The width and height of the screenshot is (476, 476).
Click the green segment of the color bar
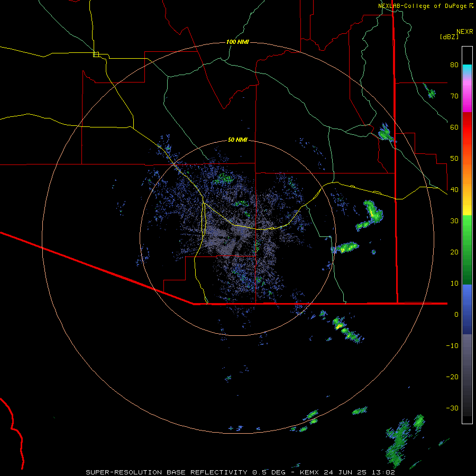(x=467, y=250)
